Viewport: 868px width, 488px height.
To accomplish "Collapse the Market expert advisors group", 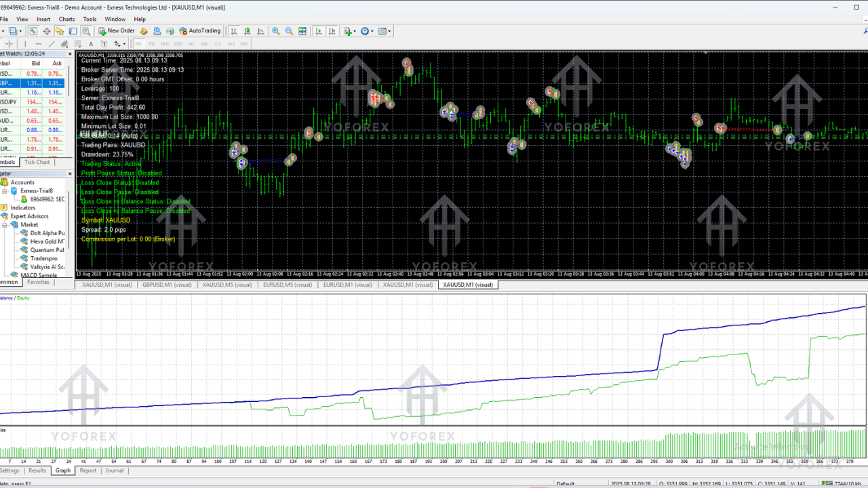I will click(5, 224).
